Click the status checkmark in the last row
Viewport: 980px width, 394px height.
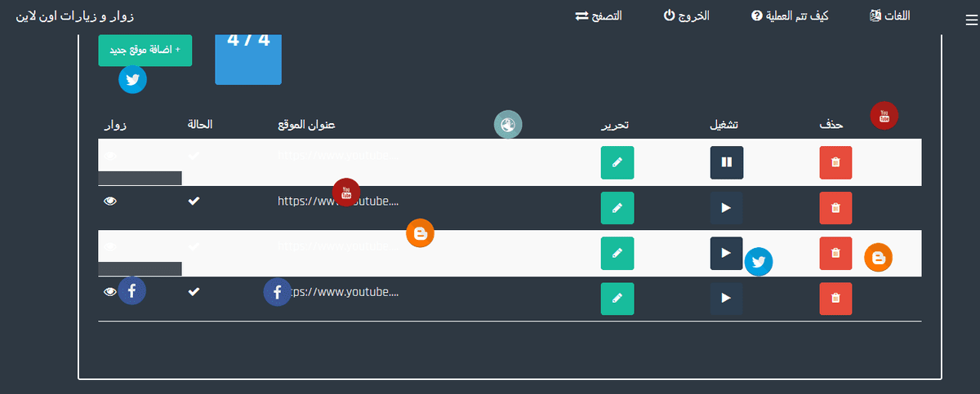pyautogui.click(x=194, y=291)
